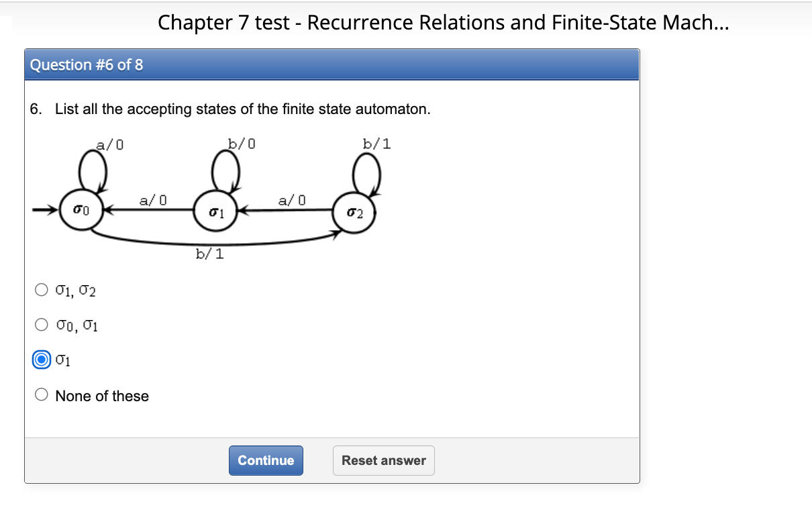This screenshot has height=530, width=812.
Task: Click the question text about accepting states
Action: click(231, 109)
